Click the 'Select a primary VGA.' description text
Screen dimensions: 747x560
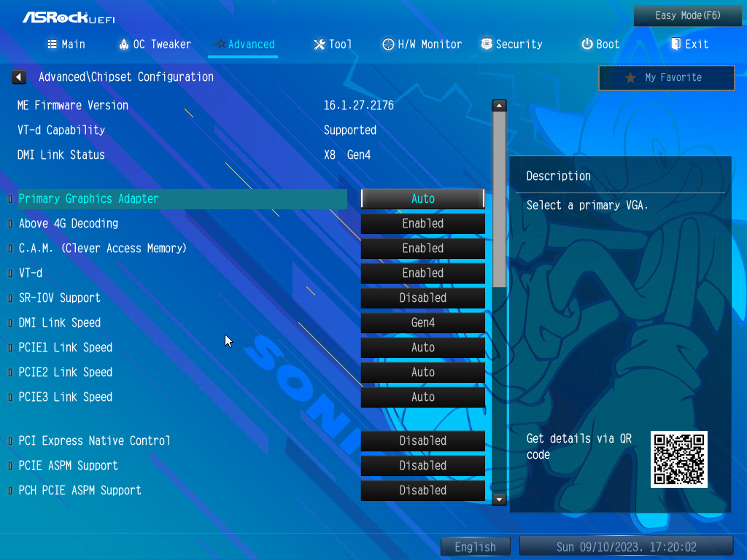587,205
